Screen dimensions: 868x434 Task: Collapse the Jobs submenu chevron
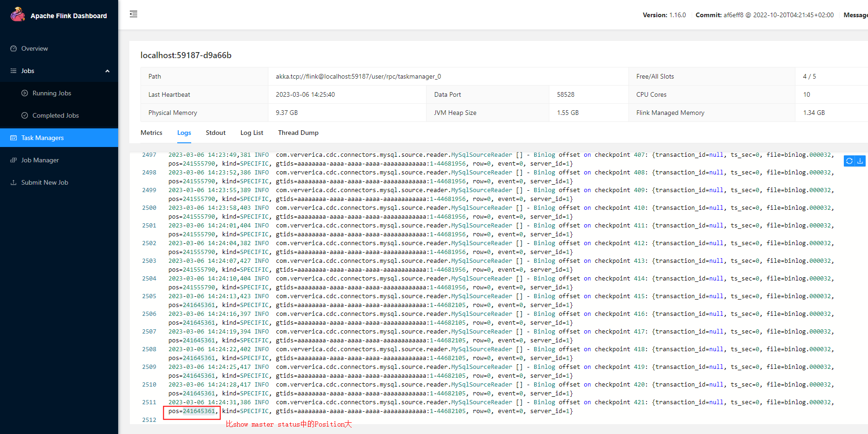107,71
